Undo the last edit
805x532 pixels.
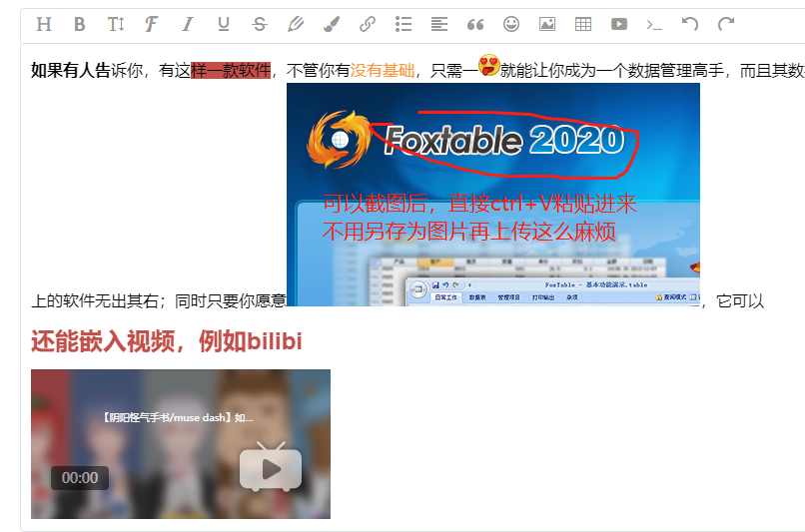click(690, 24)
